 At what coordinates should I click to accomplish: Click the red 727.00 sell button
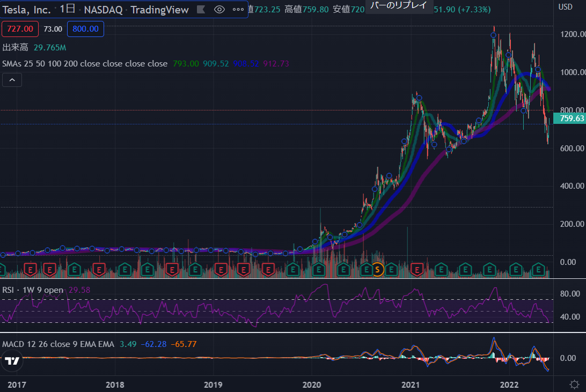(x=20, y=29)
